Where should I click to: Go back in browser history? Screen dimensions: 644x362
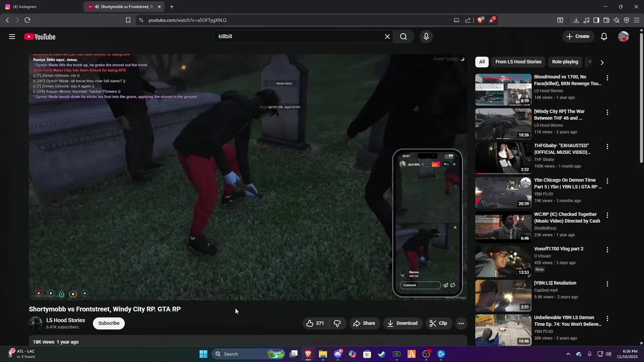8,20
